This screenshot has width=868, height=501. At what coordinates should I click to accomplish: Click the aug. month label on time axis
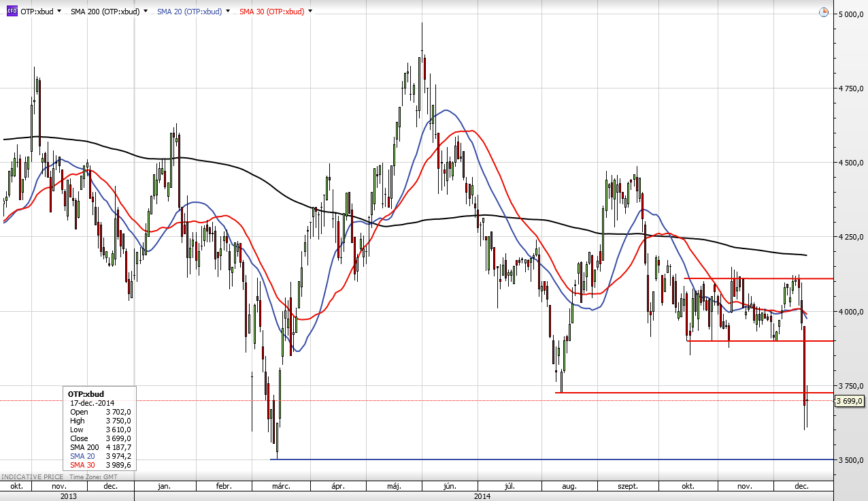pos(569,487)
